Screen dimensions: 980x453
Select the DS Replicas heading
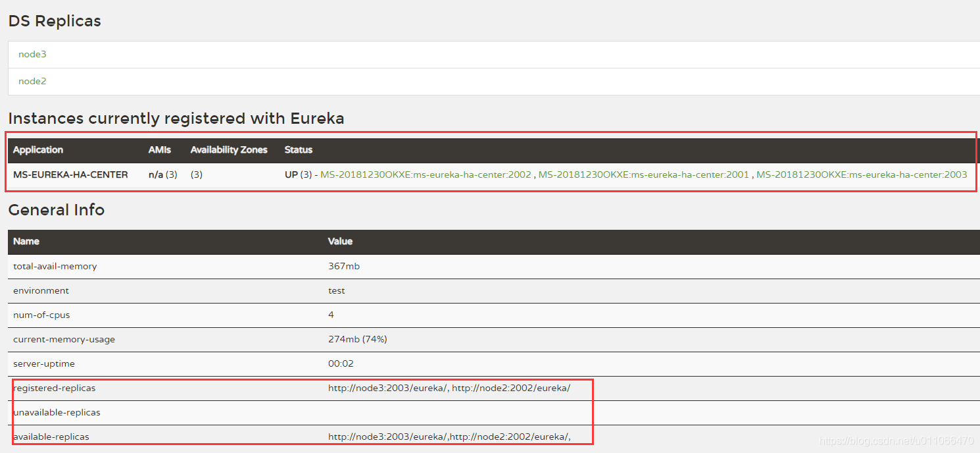55,21
